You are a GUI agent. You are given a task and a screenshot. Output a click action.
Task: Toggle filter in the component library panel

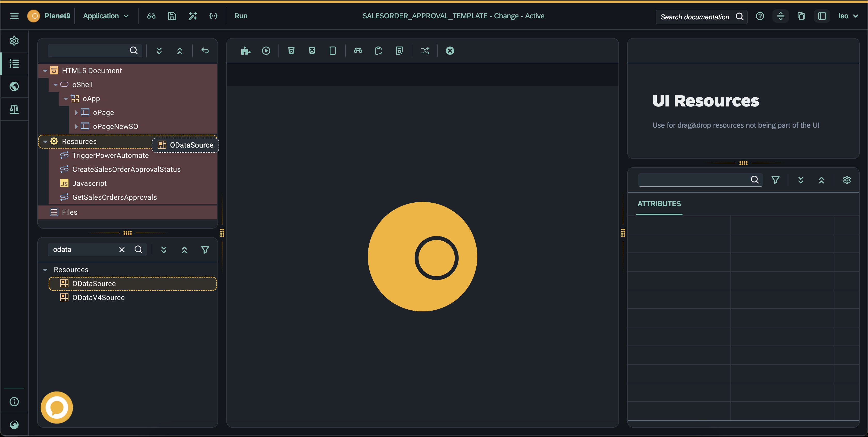[x=205, y=250]
